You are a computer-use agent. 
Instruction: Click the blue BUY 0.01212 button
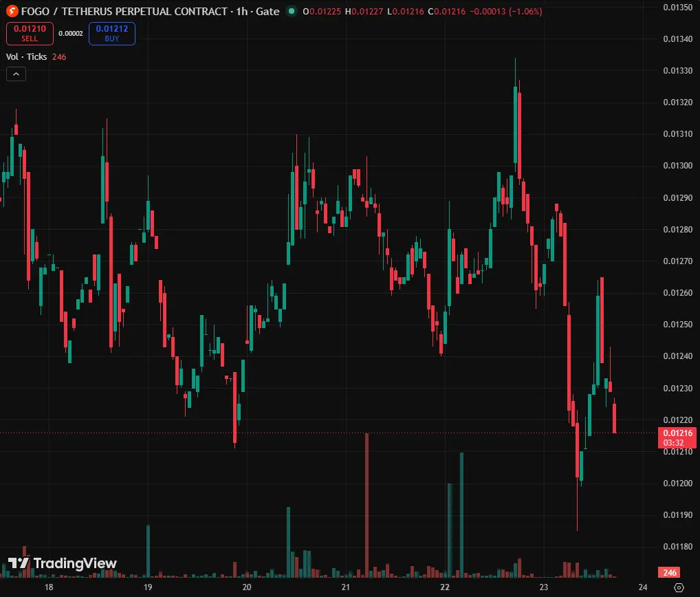(x=112, y=34)
